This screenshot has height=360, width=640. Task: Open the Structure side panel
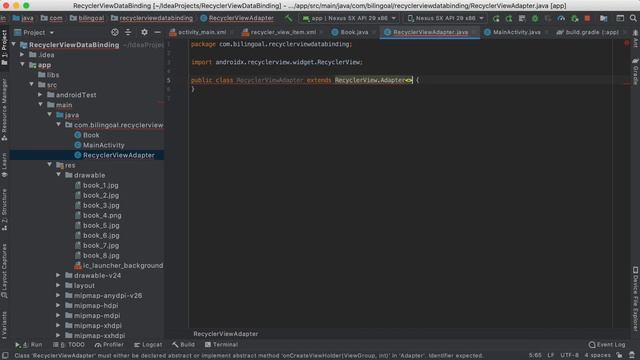4,210
